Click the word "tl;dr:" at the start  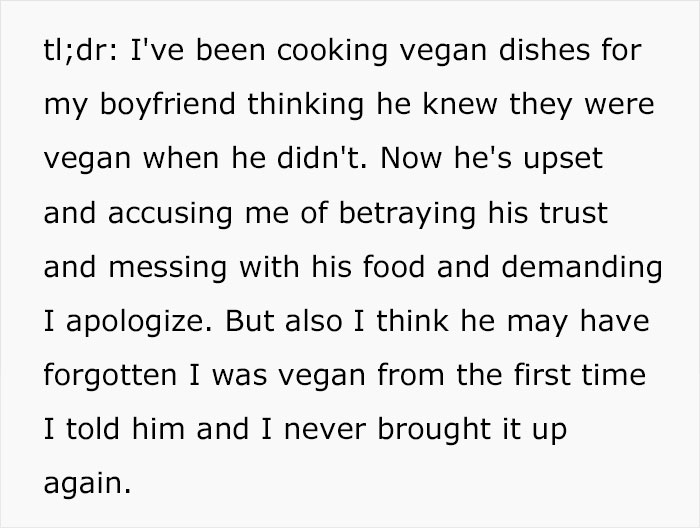(81, 50)
